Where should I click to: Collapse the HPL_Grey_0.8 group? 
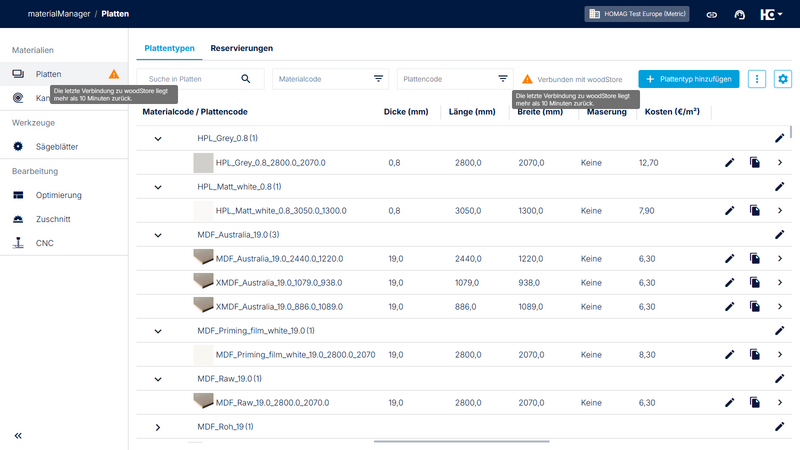158,139
